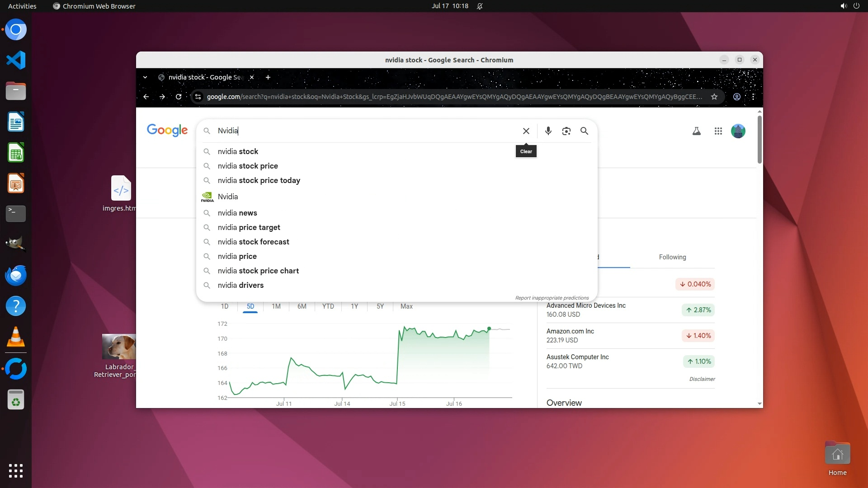Select suggestion 'nvidia stock forecast'
The image size is (868, 488).
pos(253,242)
